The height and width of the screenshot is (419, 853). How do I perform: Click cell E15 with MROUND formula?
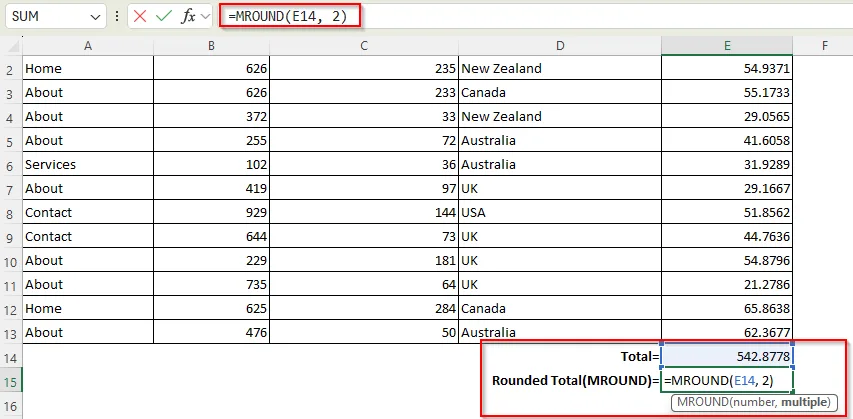pyautogui.click(x=727, y=381)
